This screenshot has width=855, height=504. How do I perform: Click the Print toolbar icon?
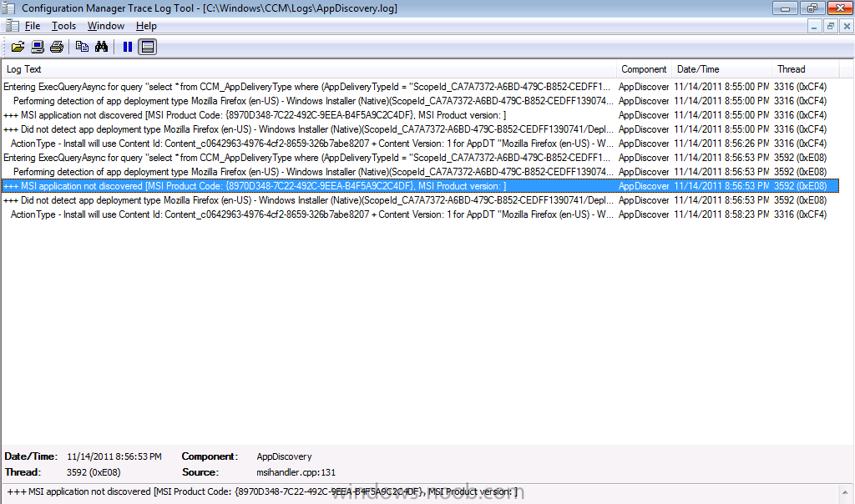pos(57,47)
